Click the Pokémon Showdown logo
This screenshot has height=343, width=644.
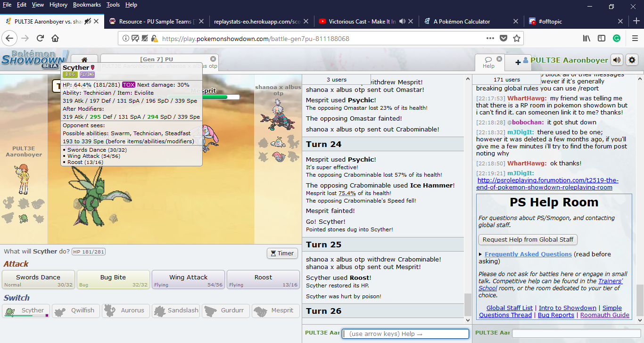[34, 60]
